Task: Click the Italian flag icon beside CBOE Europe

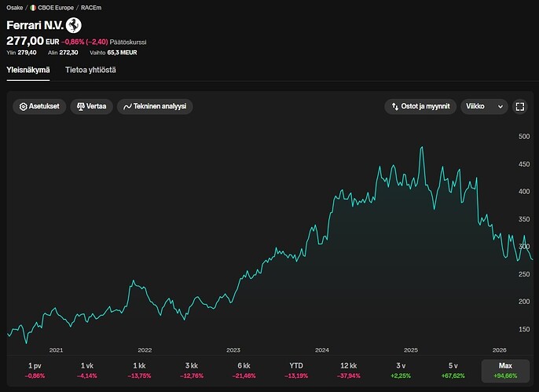Action: [33, 8]
